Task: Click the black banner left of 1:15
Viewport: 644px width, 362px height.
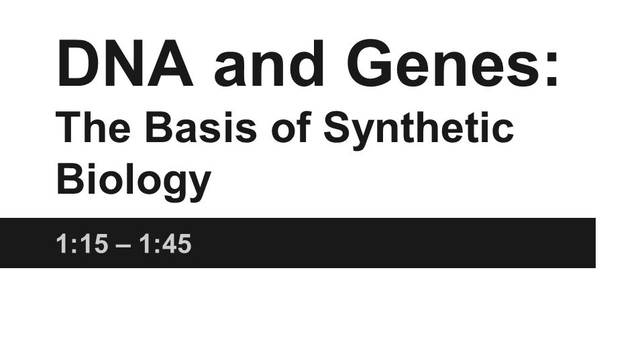Action: click(x=28, y=243)
